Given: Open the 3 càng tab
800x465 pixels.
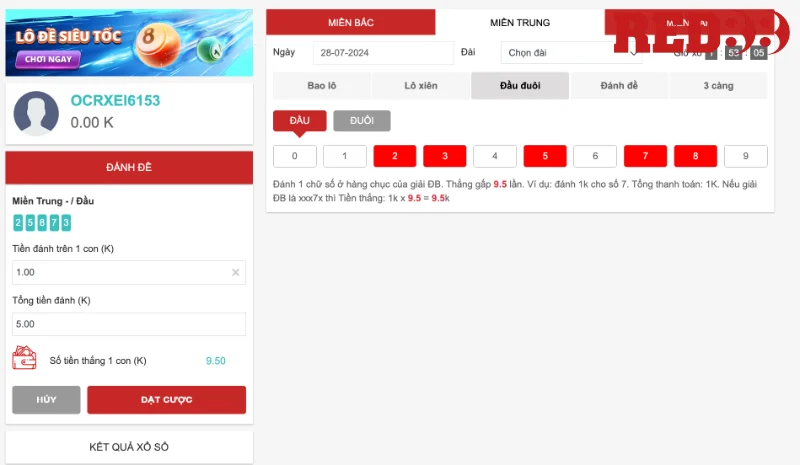Looking at the screenshot, I should pyautogui.click(x=718, y=86).
